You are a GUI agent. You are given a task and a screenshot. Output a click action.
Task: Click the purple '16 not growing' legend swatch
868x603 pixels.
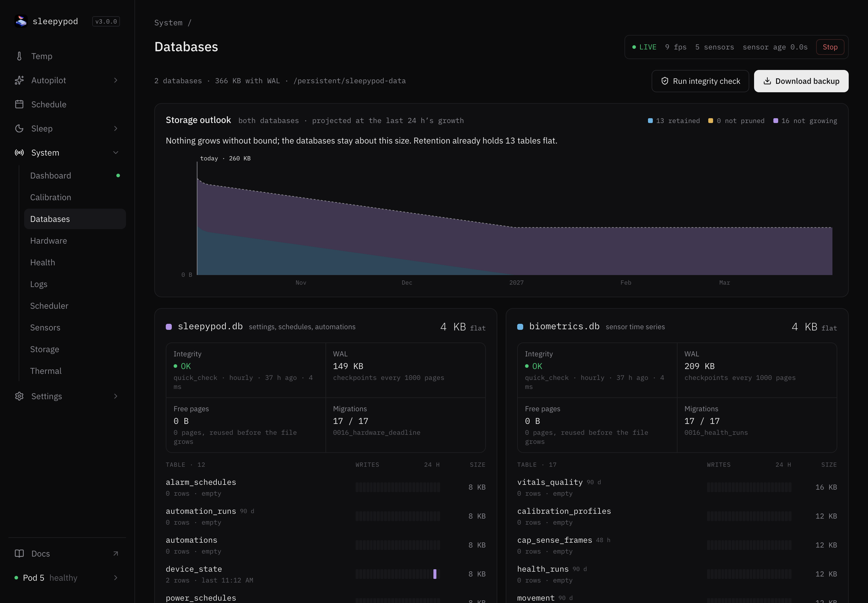(x=775, y=121)
